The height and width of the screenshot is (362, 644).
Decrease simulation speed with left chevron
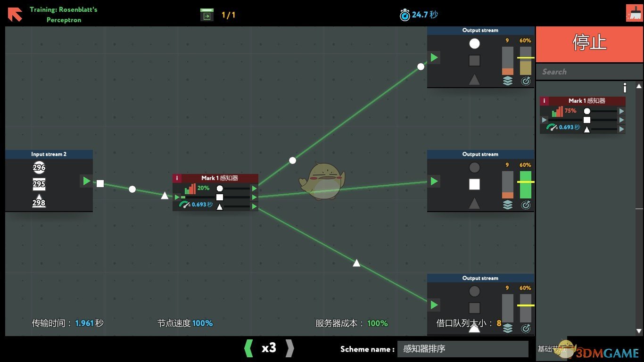tap(248, 348)
